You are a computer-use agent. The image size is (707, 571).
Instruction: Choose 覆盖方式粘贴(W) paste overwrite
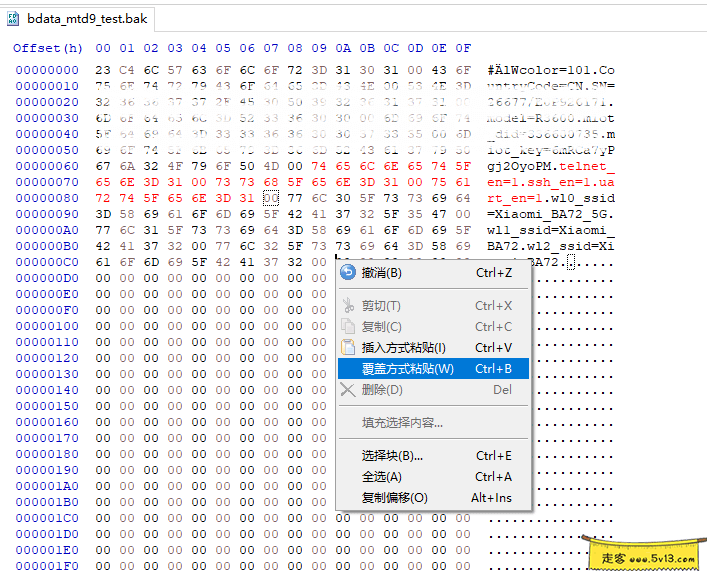point(433,368)
